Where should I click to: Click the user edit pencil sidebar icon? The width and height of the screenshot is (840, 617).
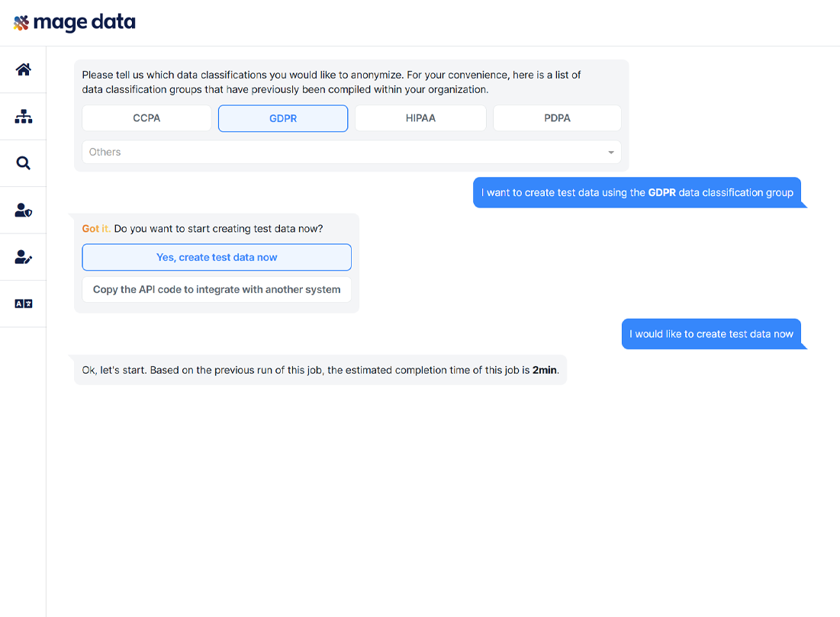(24, 257)
